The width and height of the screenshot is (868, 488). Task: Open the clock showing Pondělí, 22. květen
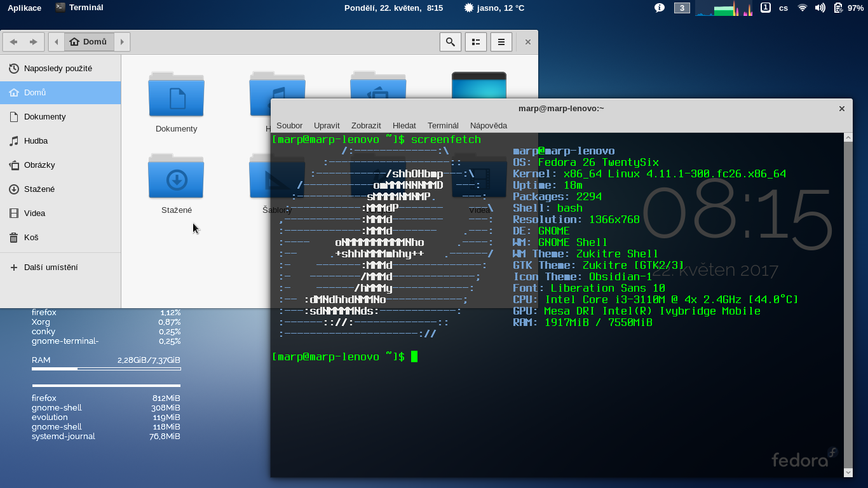tap(393, 8)
